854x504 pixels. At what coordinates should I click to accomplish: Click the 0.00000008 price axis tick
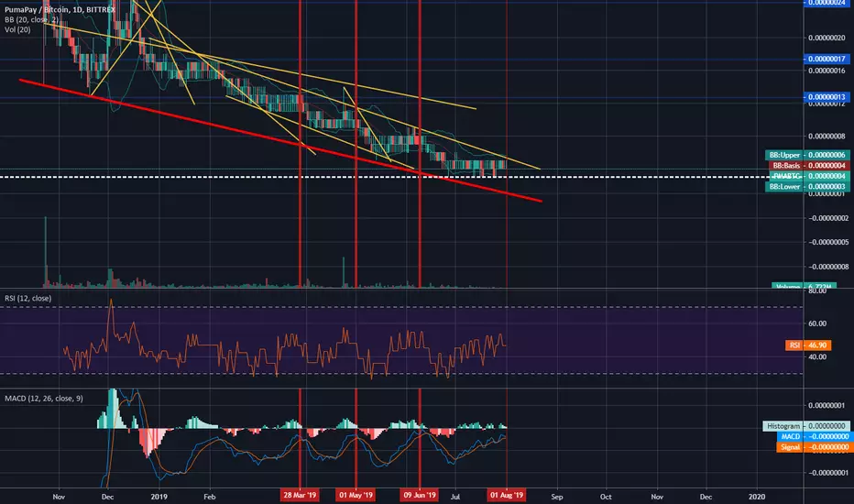tap(827, 137)
